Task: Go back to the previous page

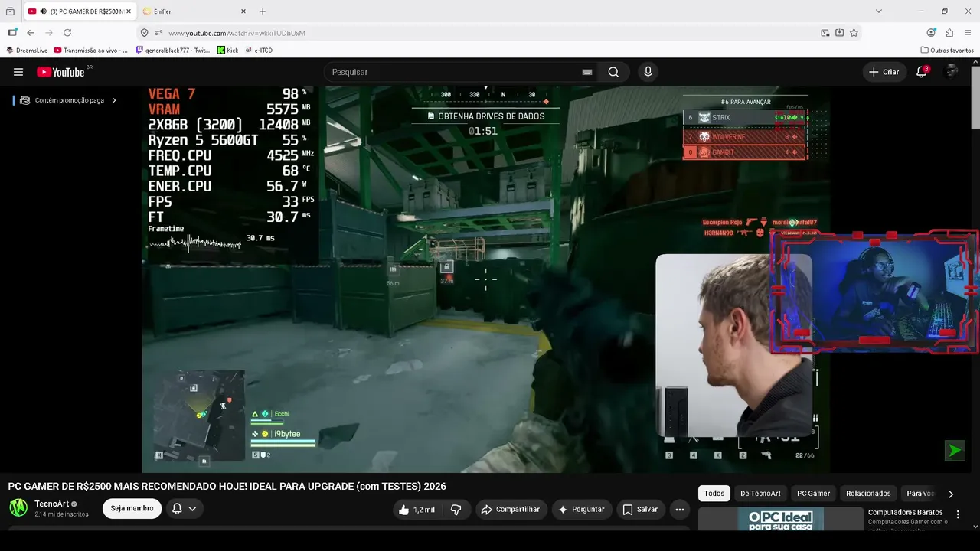Action: coord(31,33)
